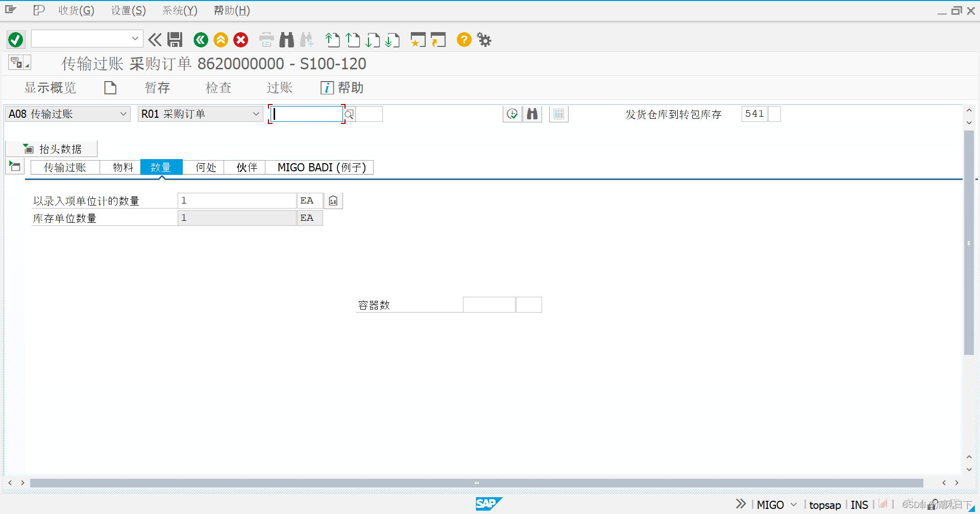Click the services-for-object icon beside title

click(x=19, y=62)
